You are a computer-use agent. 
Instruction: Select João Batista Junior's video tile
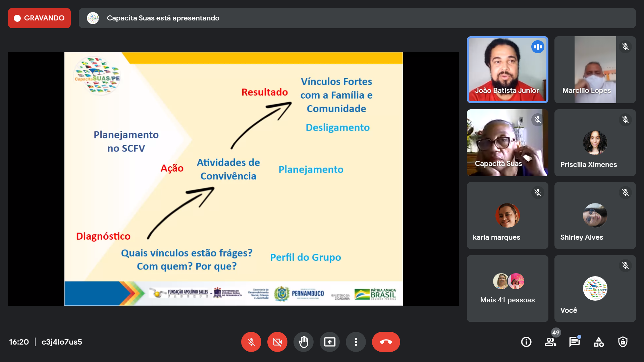tap(507, 70)
